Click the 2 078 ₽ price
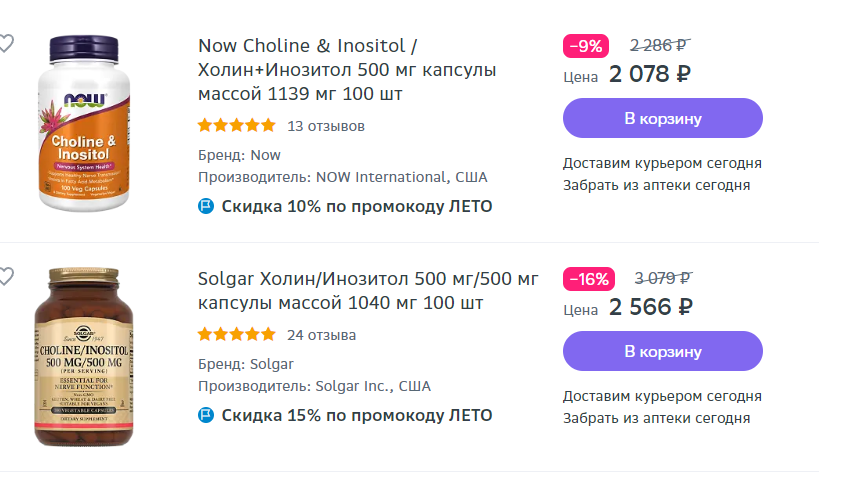This screenshot has height=488, width=845. [650, 74]
